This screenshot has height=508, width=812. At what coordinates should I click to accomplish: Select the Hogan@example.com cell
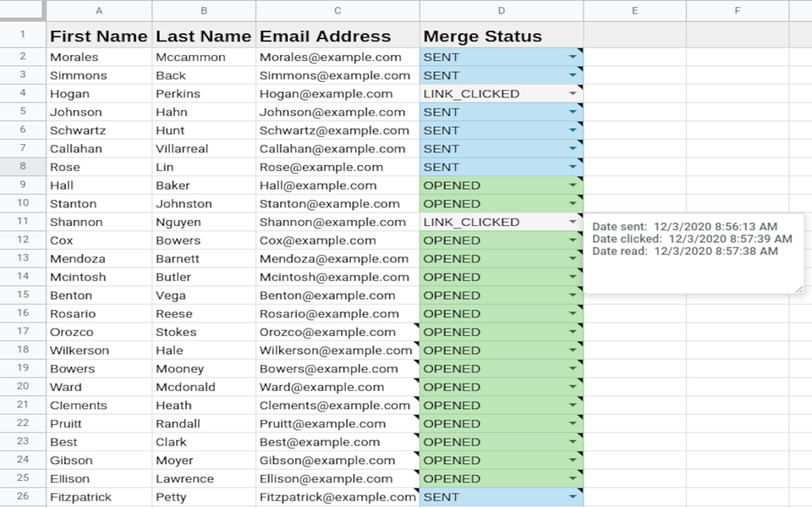pyautogui.click(x=337, y=94)
